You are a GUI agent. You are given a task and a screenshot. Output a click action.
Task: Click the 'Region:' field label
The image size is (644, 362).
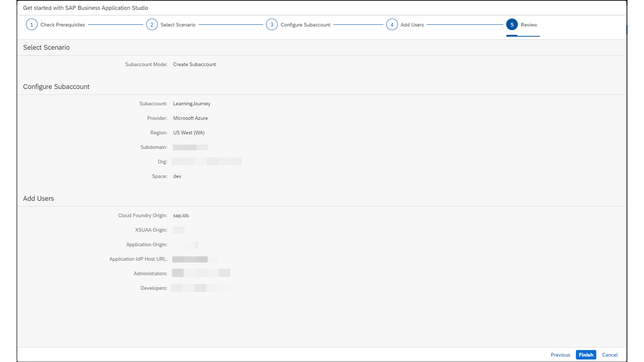pos(159,133)
